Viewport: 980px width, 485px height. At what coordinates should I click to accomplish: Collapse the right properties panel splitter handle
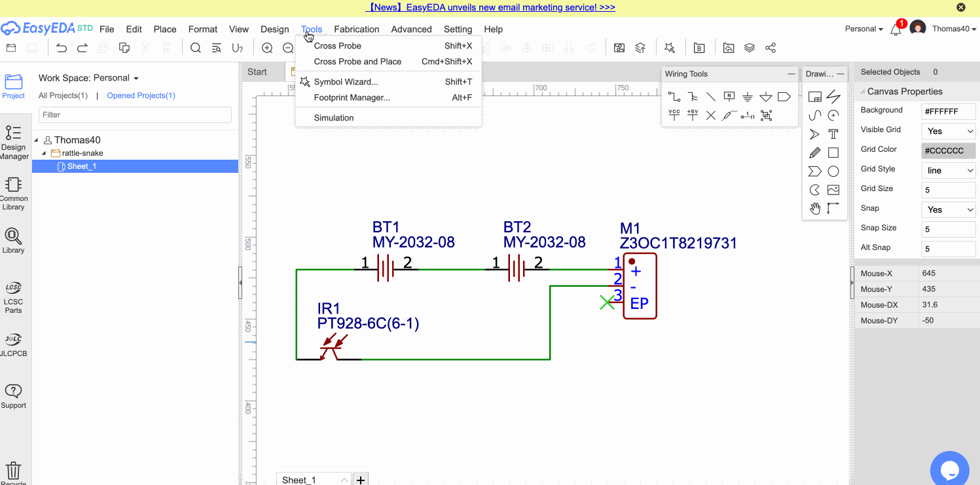click(x=852, y=281)
